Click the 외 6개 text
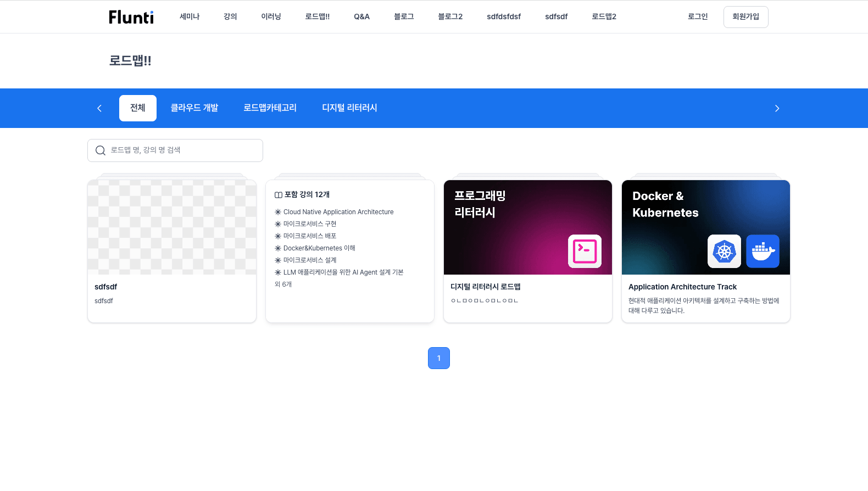 283,284
